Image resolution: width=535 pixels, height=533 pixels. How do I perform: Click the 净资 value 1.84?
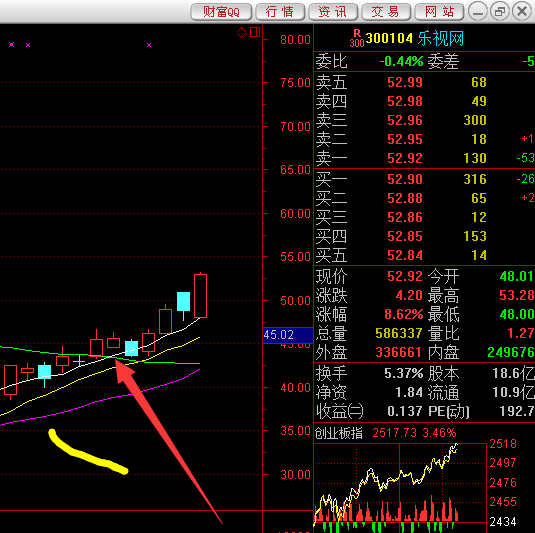click(x=409, y=392)
